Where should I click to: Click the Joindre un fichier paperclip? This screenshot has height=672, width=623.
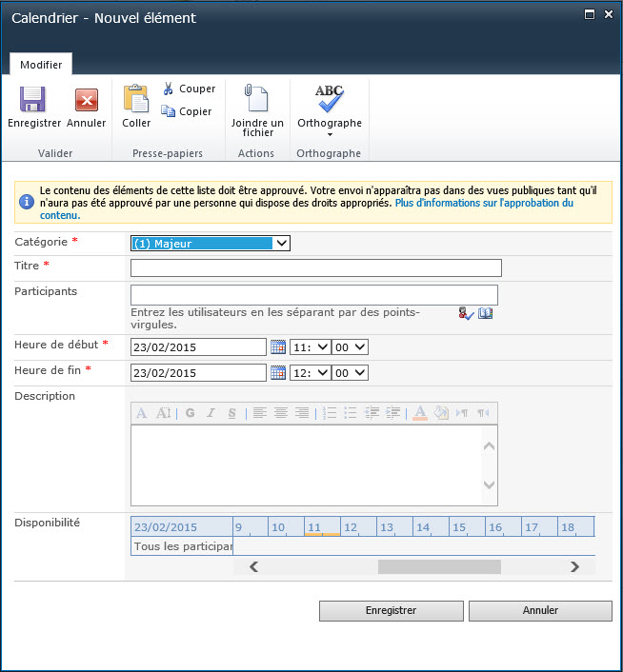pyautogui.click(x=256, y=100)
